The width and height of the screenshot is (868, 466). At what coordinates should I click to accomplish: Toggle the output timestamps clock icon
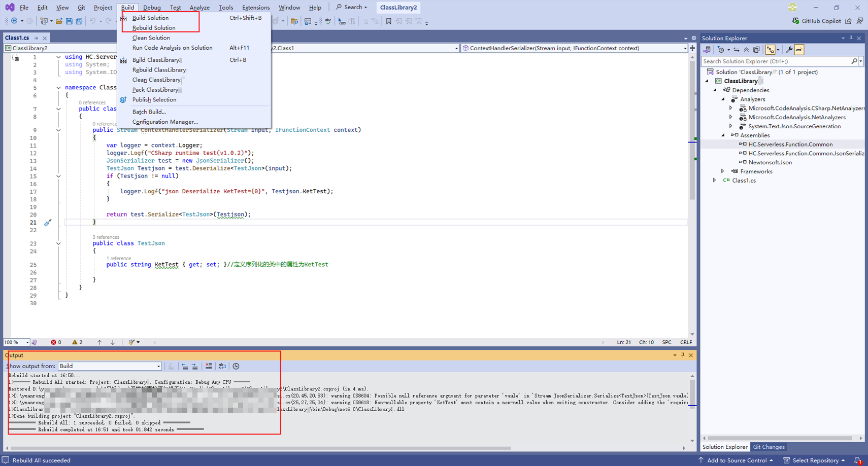pyautogui.click(x=236, y=366)
